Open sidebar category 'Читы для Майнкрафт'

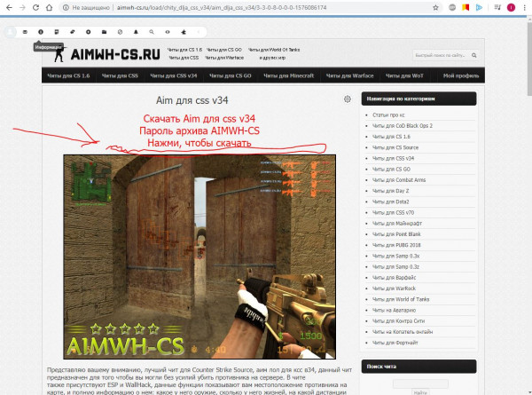tap(397, 224)
